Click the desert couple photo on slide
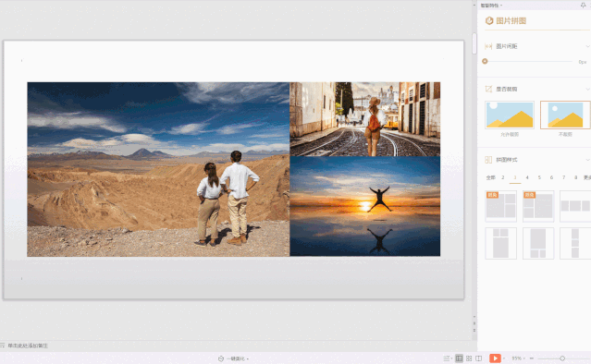The height and width of the screenshot is (364, 591). (158, 169)
